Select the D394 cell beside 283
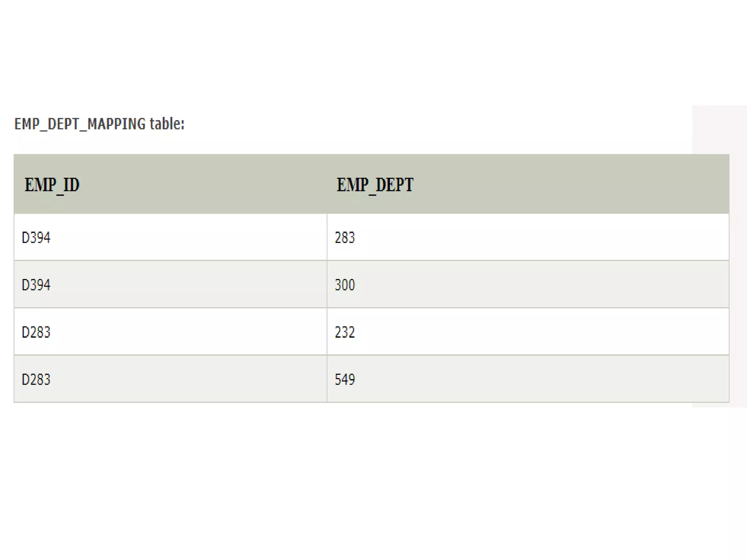The image size is (747, 560). coord(36,238)
